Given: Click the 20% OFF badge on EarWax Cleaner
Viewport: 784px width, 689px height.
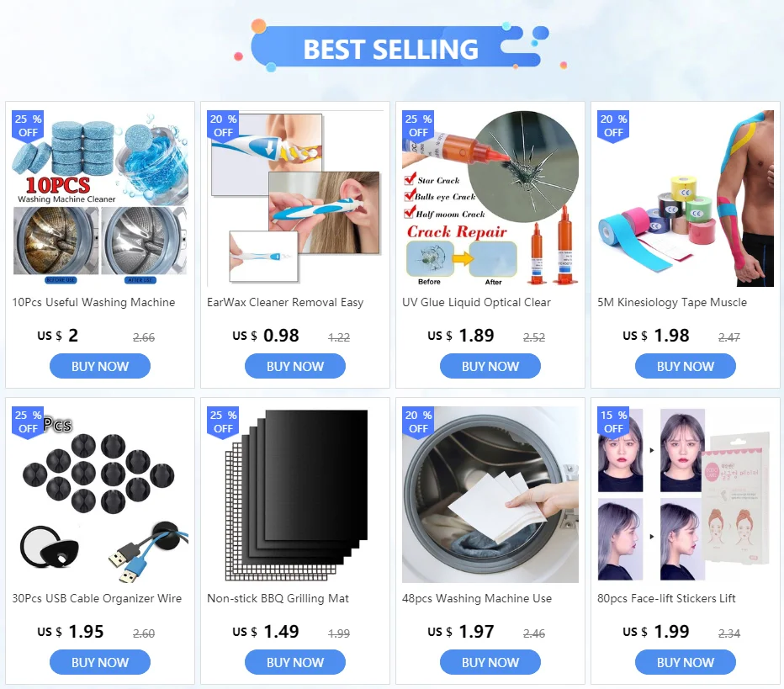Looking at the screenshot, I should 223,126.
